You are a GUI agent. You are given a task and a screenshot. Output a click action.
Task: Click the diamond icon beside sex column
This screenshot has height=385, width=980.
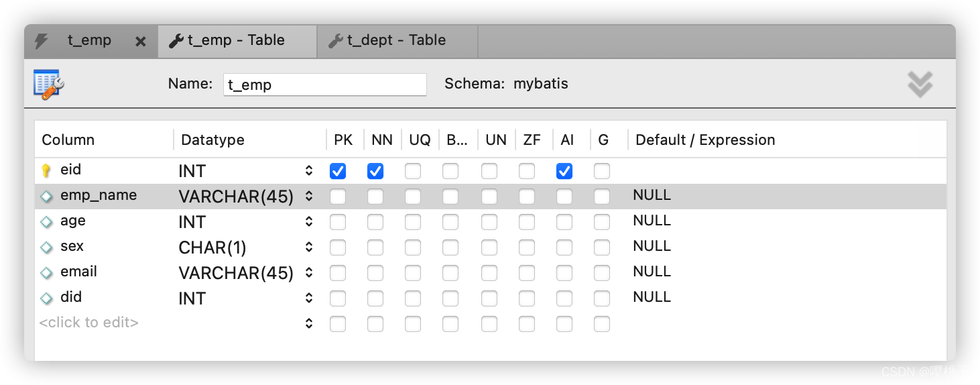(x=46, y=248)
